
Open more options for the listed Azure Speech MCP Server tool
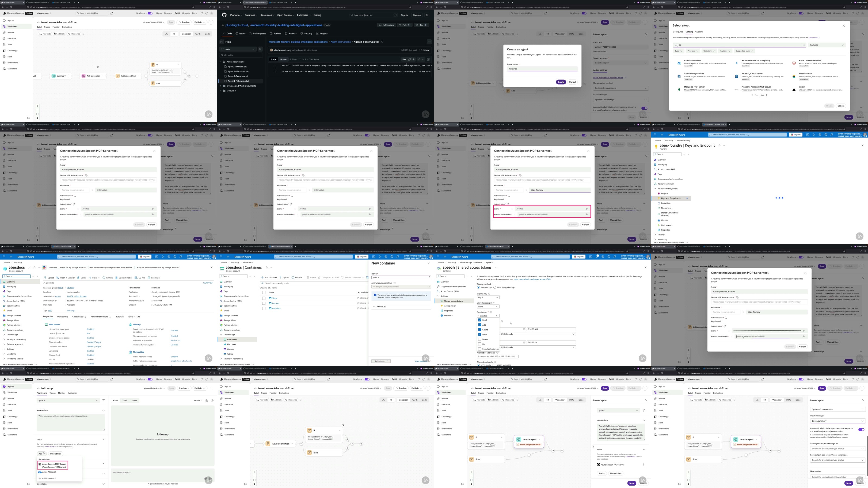click(643, 465)
